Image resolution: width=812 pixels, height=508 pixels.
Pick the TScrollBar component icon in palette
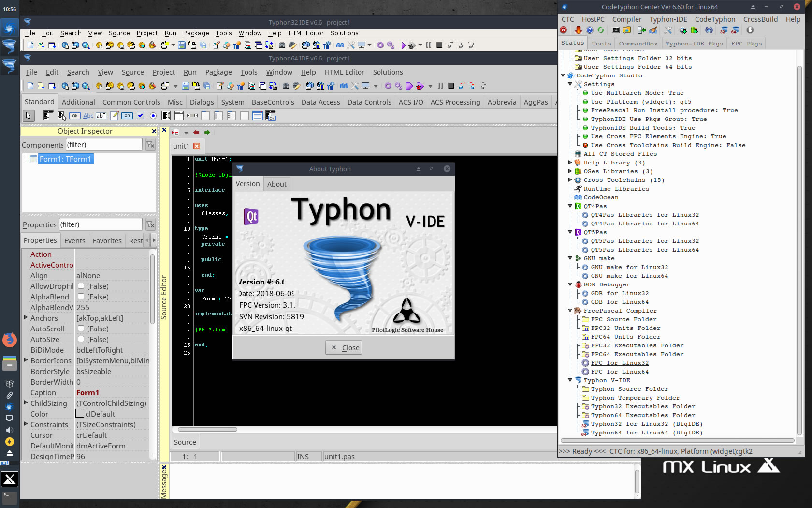pyautogui.click(x=192, y=116)
